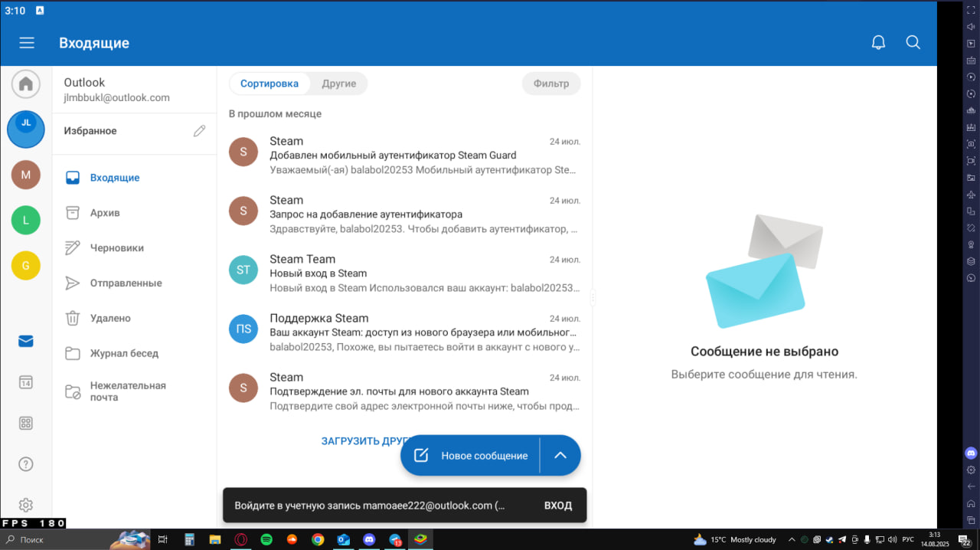Open Opera from the taskbar
This screenshot has width=980, height=550.
click(x=240, y=540)
